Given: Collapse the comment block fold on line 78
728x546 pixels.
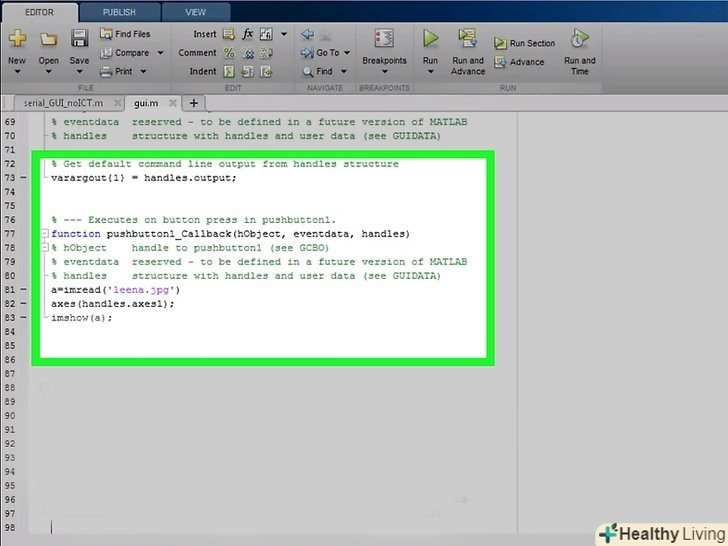Looking at the screenshot, I should point(45,247).
